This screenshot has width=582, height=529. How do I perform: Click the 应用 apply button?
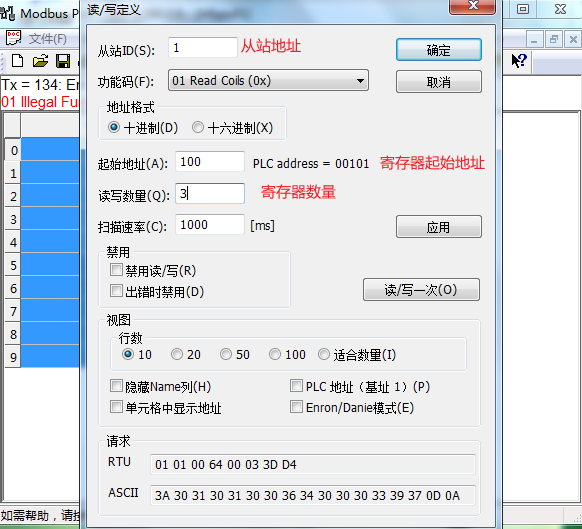coord(439,226)
